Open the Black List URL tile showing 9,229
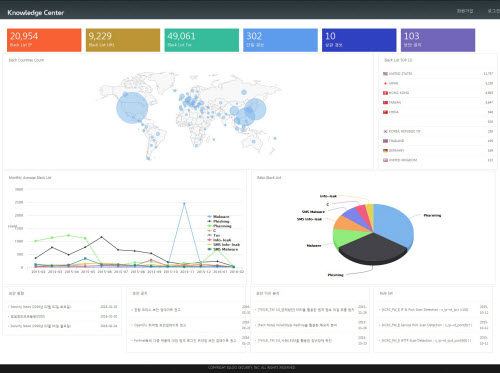 tap(123, 40)
